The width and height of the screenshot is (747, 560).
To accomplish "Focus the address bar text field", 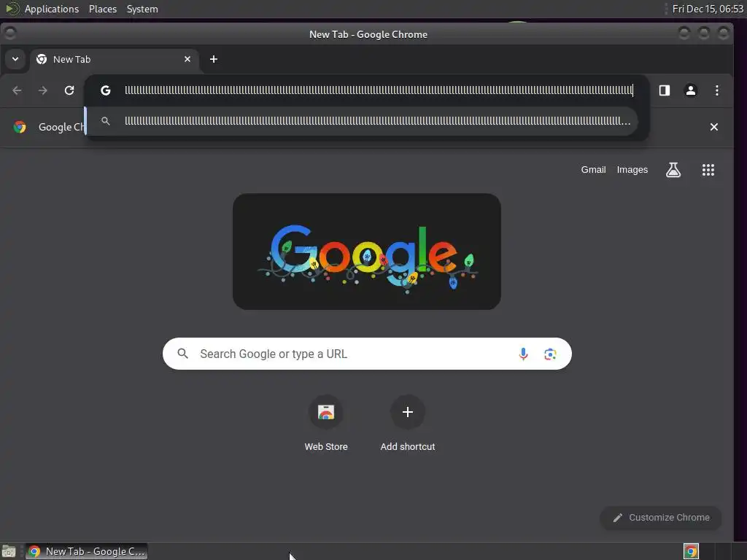I will 379,90.
